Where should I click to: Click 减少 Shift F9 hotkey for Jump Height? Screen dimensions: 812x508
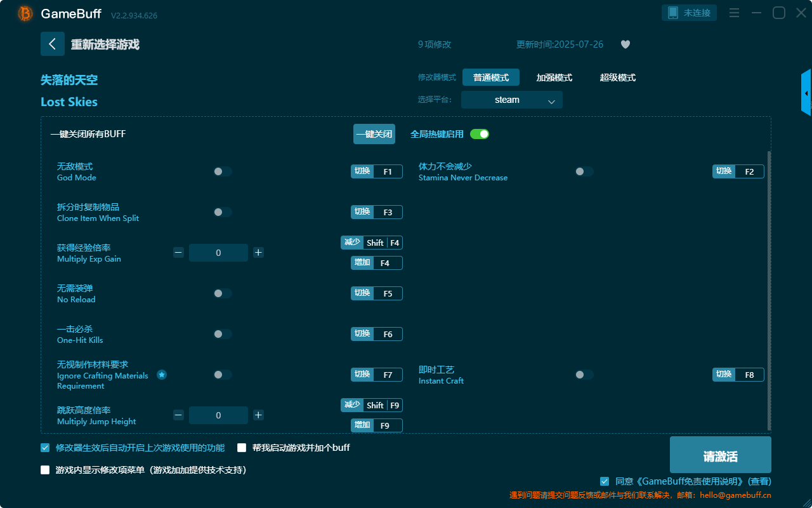(372, 405)
